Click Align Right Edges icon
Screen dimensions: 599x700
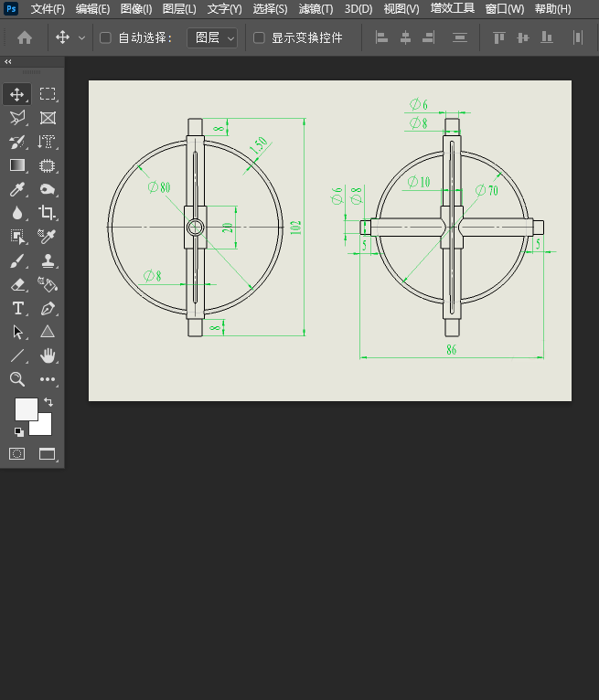point(429,37)
